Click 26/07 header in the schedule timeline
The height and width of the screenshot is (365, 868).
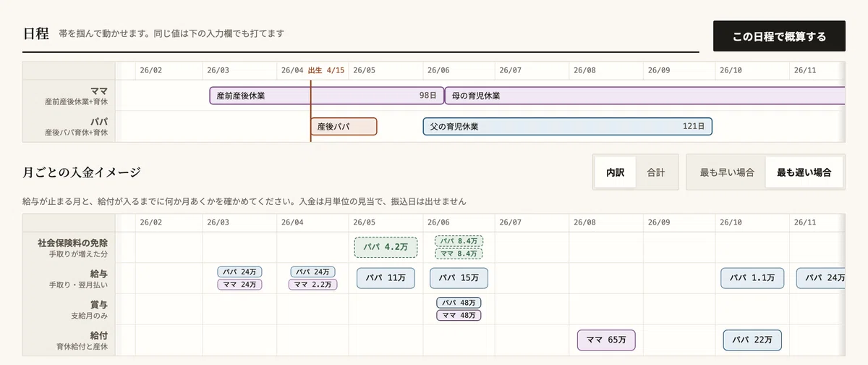511,70
